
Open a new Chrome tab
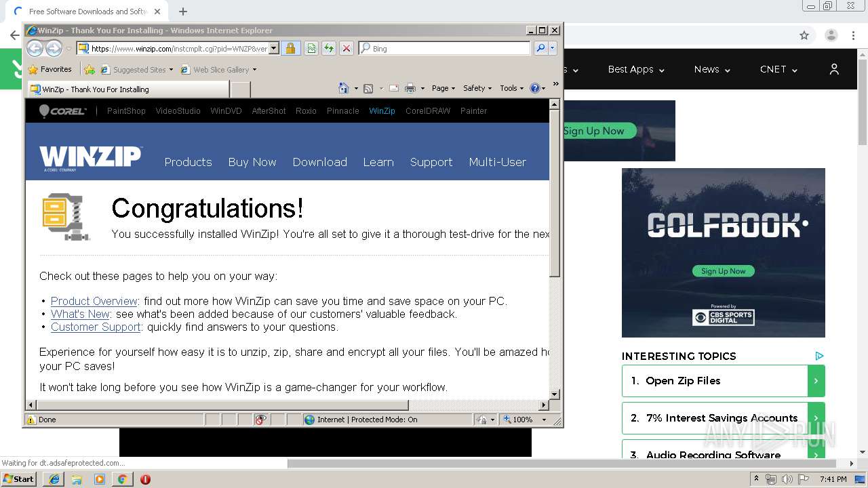(183, 12)
